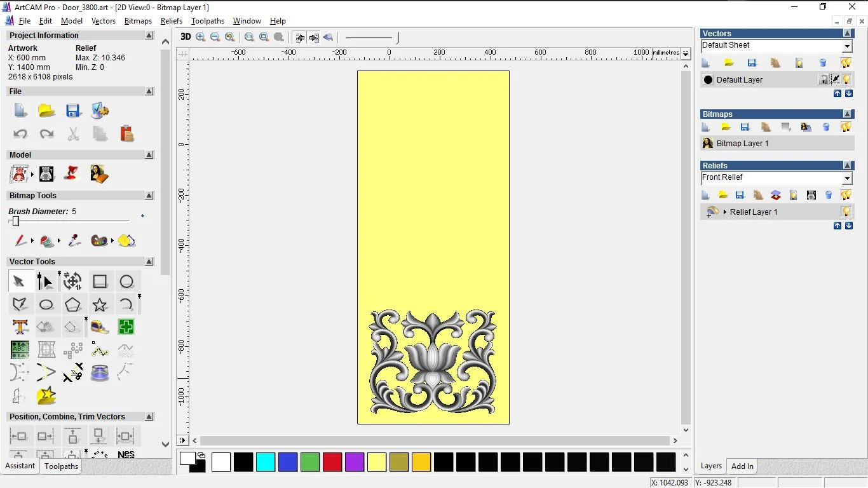Open the Default Sheet dropdown

(x=847, y=45)
